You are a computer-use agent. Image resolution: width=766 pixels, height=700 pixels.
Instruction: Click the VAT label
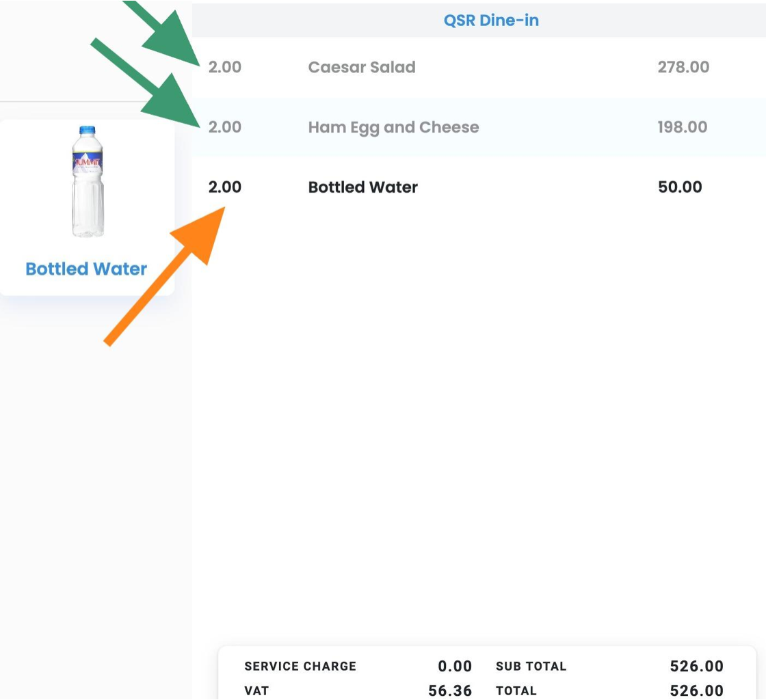pyautogui.click(x=256, y=691)
